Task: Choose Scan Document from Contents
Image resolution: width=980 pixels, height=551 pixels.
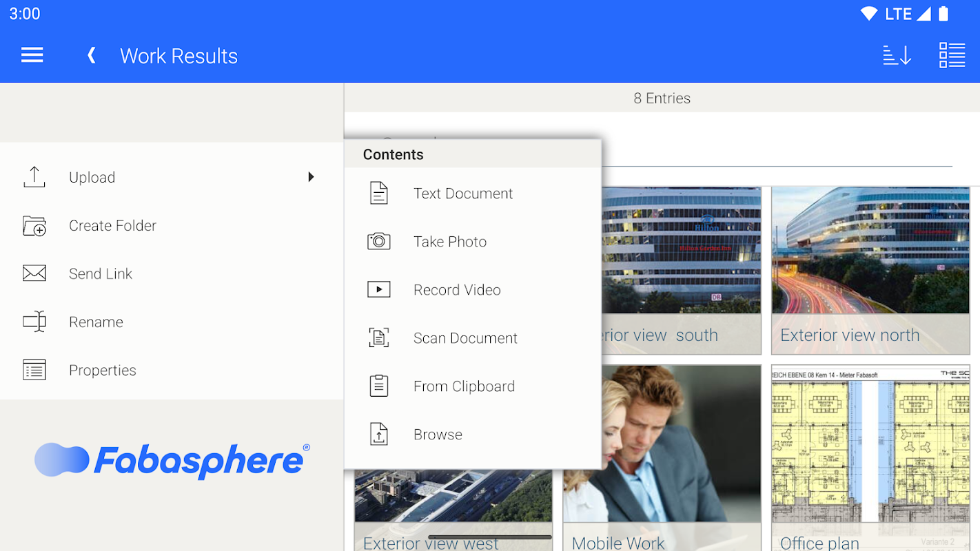Action: click(x=473, y=338)
